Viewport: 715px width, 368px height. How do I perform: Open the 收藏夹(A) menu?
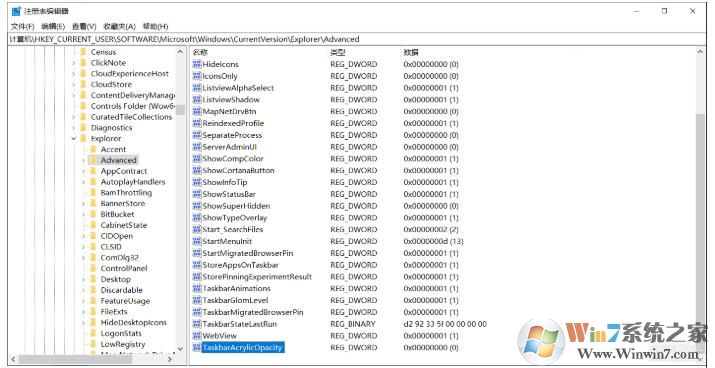pyautogui.click(x=119, y=26)
